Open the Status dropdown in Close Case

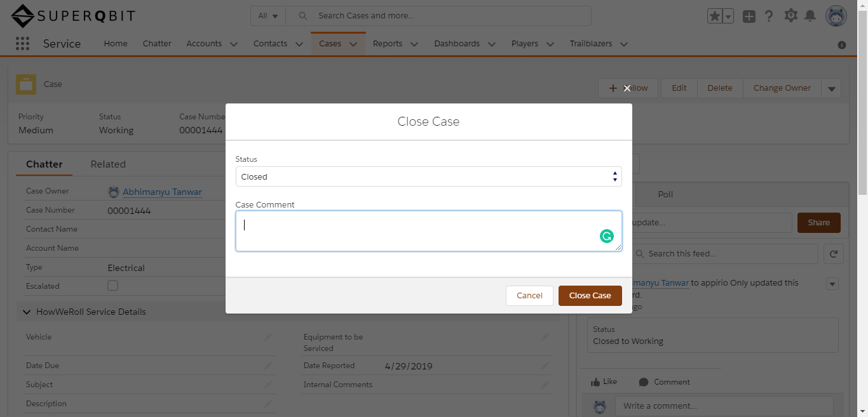[428, 176]
